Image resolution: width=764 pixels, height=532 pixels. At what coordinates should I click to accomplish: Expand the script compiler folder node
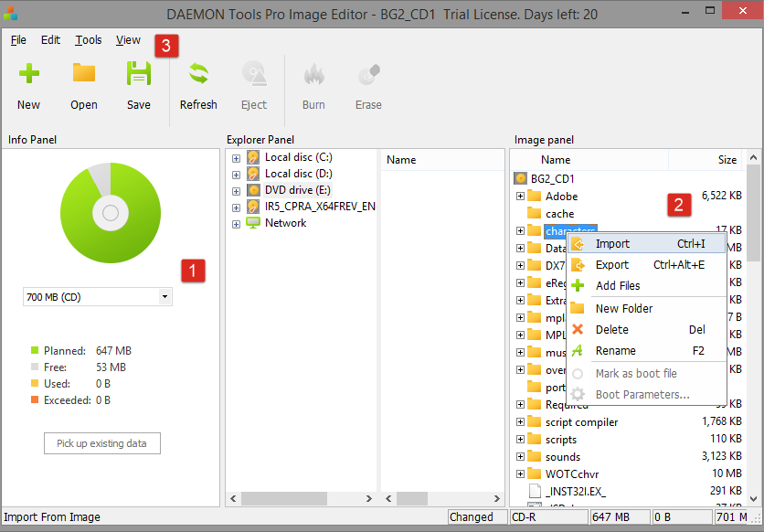tap(520, 422)
